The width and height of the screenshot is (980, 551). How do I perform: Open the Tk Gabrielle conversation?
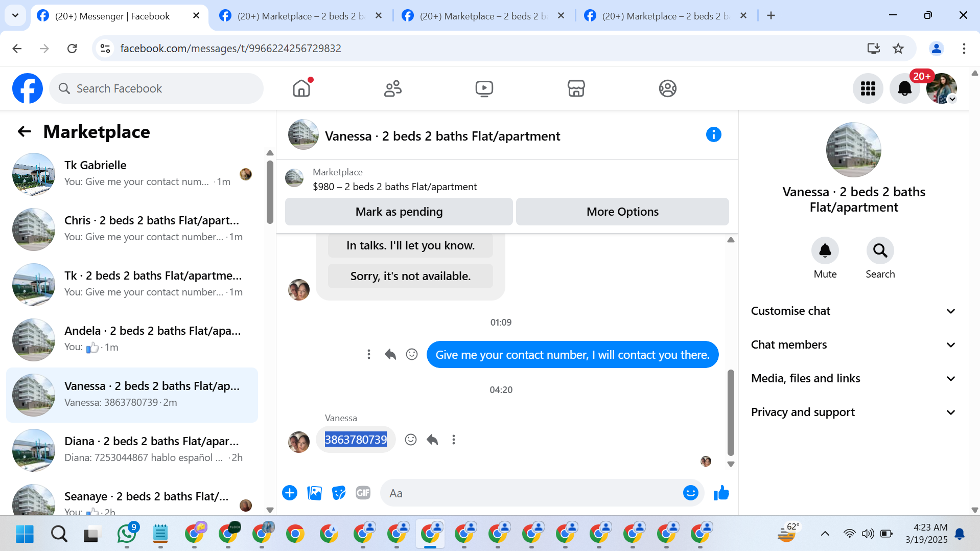132,174
